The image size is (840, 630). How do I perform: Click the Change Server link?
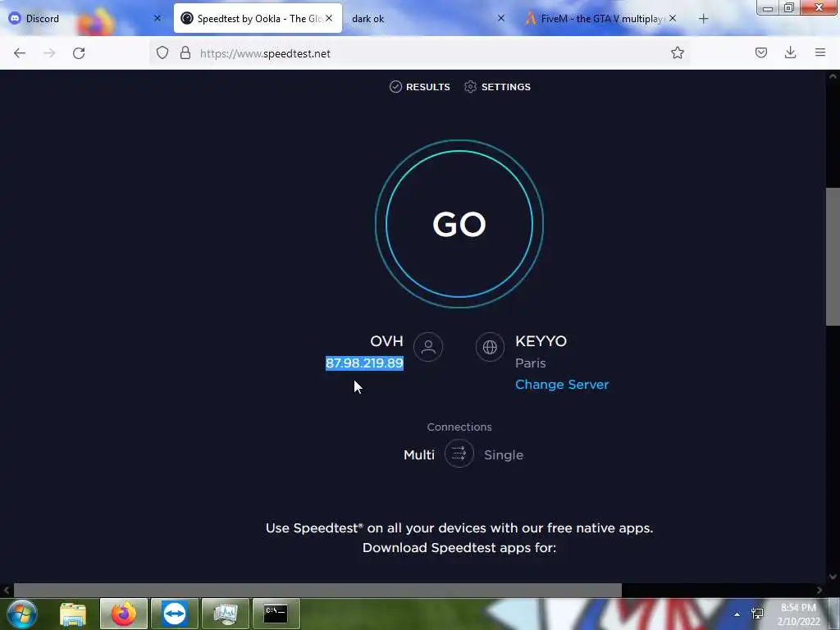pos(562,385)
